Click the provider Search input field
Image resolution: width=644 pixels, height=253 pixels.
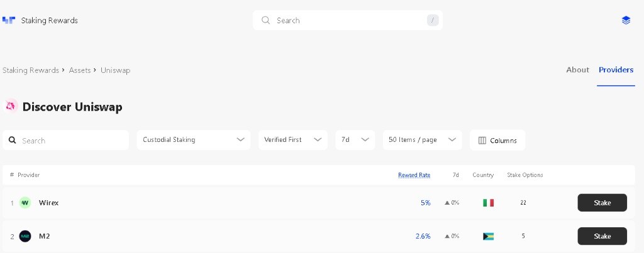65,140
